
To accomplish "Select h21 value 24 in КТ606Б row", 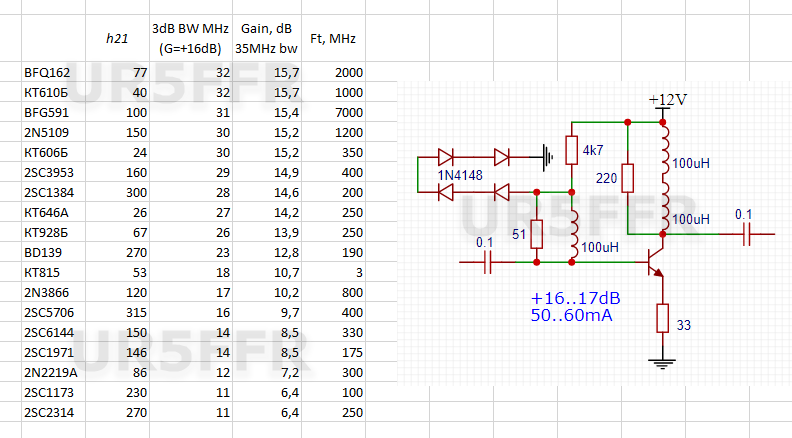I will 118,153.
